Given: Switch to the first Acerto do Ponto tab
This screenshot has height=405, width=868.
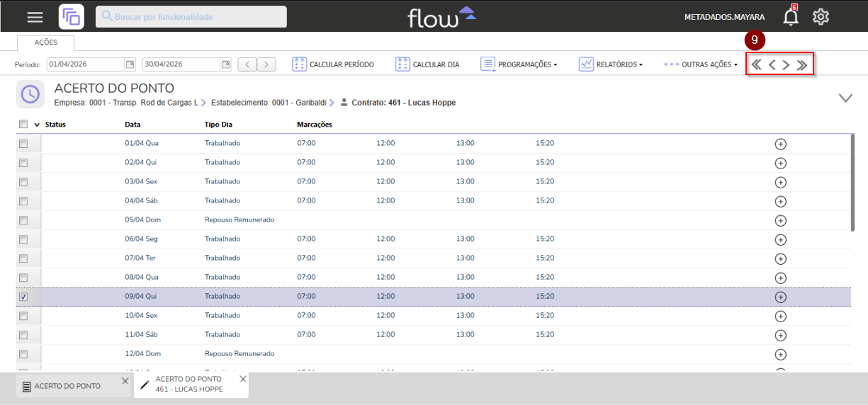Looking at the screenshot, I should point(66,386).
